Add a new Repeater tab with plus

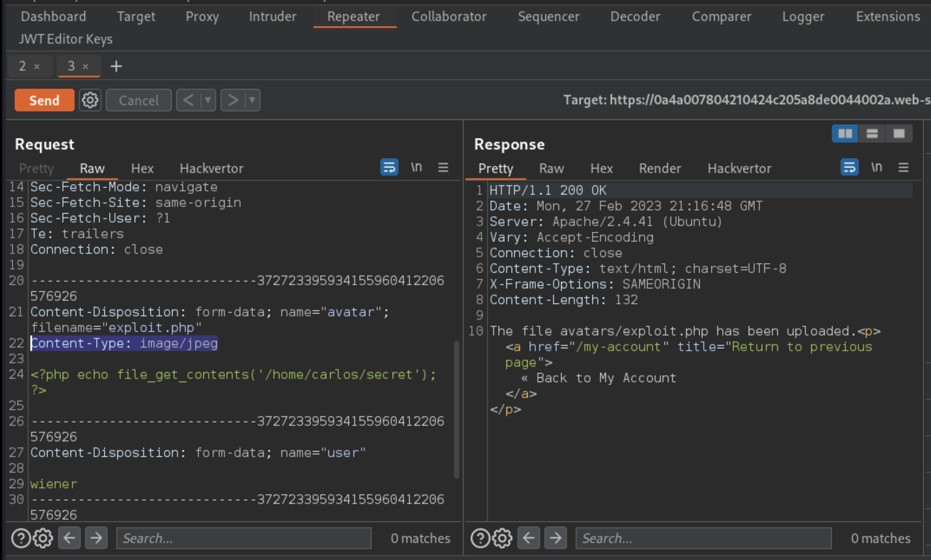click(x=116, y=67)
